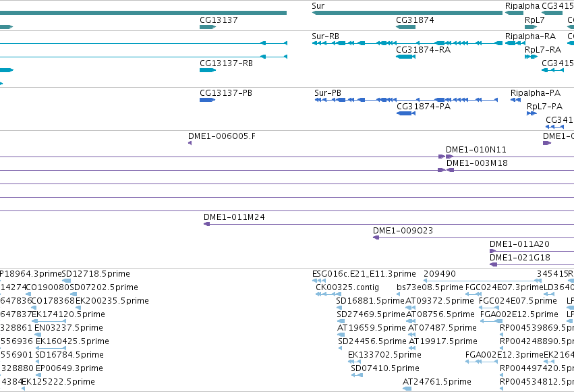The image size is (574, 392).
Task: Click the SD07202.5prime EST label
Action: 104,287
